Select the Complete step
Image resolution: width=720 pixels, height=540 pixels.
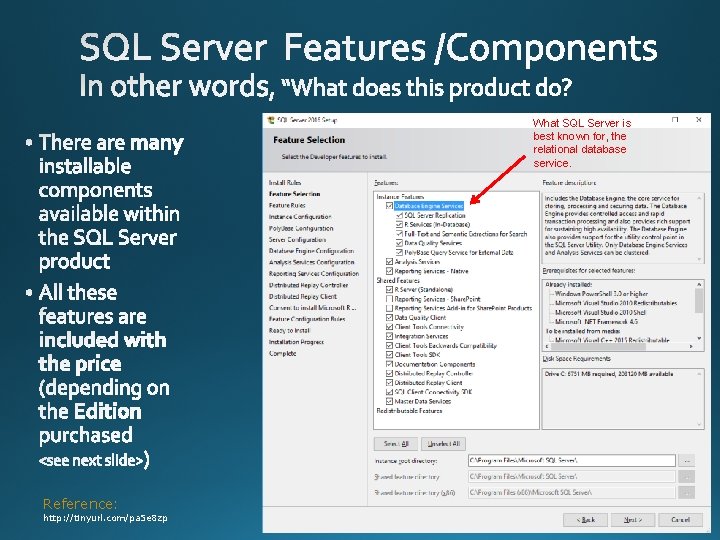[x=283, y=354]
